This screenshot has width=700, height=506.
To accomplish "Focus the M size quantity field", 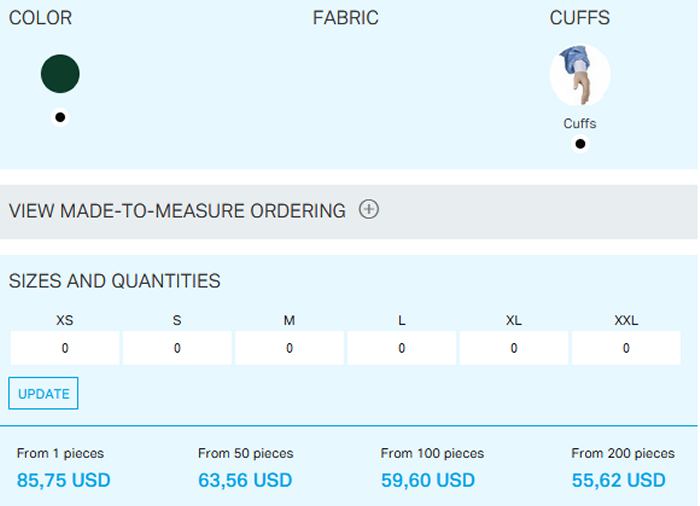I will 289,349.
